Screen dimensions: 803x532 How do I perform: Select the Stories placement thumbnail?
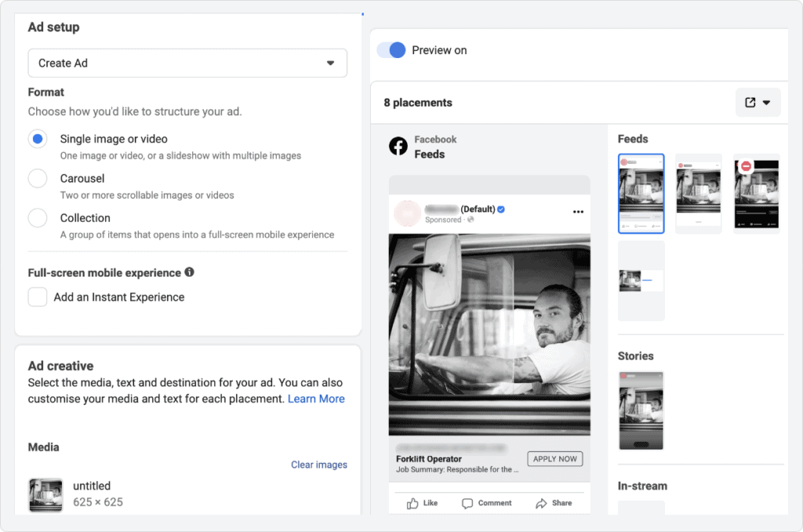tap(641, 411)
